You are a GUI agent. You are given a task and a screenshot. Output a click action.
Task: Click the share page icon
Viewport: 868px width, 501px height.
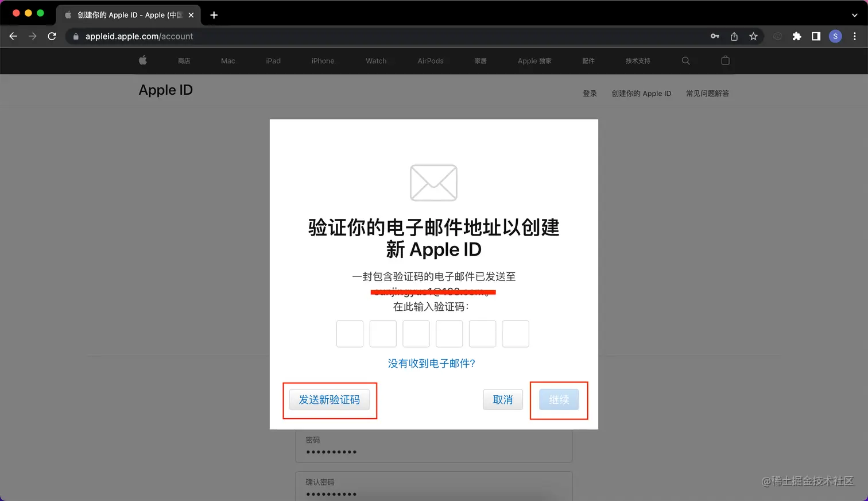coord(734,36)
